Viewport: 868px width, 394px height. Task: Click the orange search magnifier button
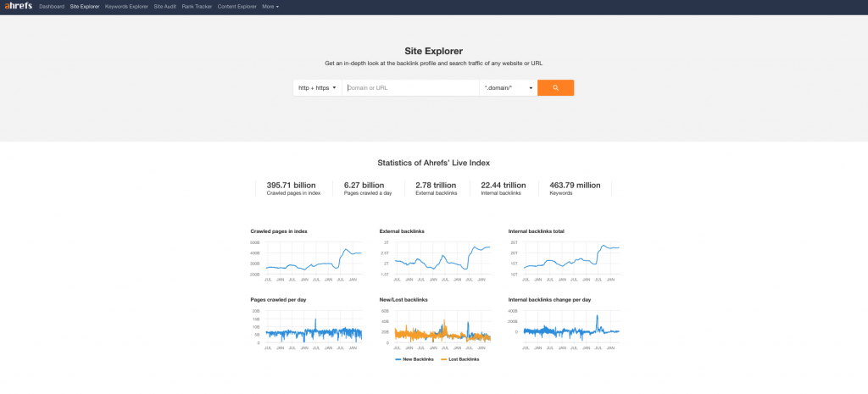pyautogui.click(x=555, y=87)
